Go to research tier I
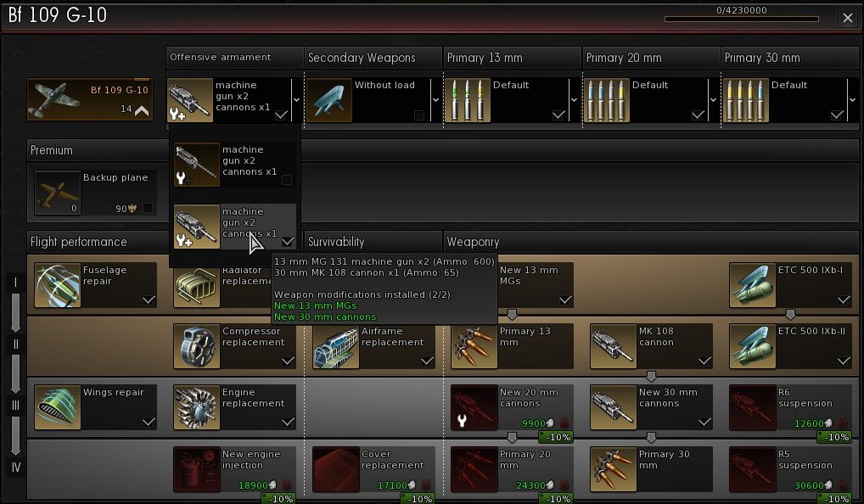The image size is (864, 504). (x=15, y=283)
